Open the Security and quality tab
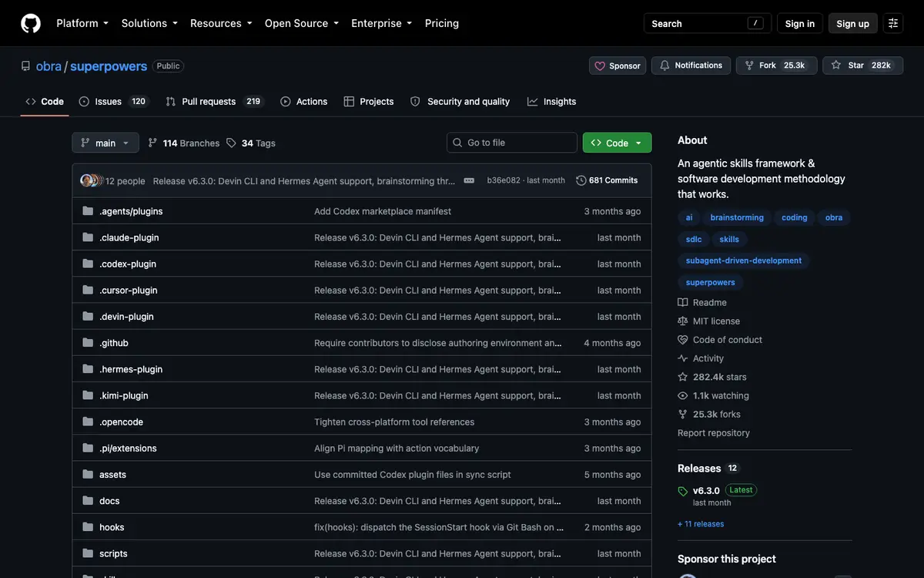Image resolution: width=924 pixels, height=578 pixels. [460, 102]
